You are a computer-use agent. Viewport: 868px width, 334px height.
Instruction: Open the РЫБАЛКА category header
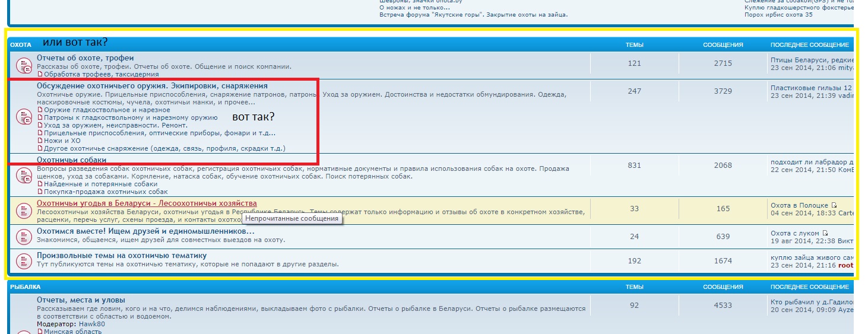pyautogui.click(x=25, y=287)
